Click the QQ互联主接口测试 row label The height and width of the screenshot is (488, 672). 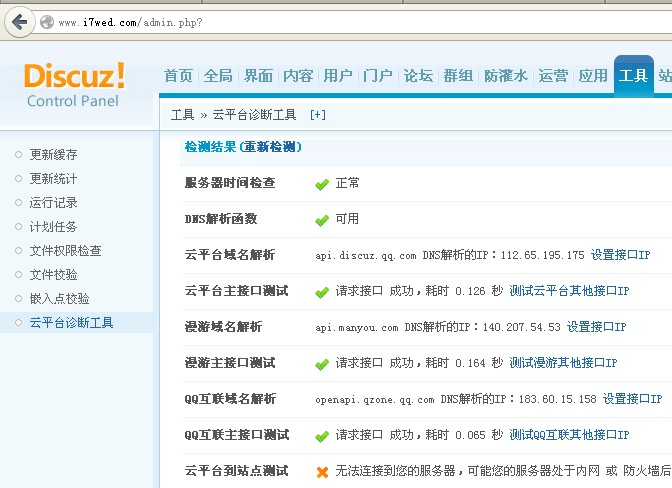pyautogui.click(x=237, y=435)
